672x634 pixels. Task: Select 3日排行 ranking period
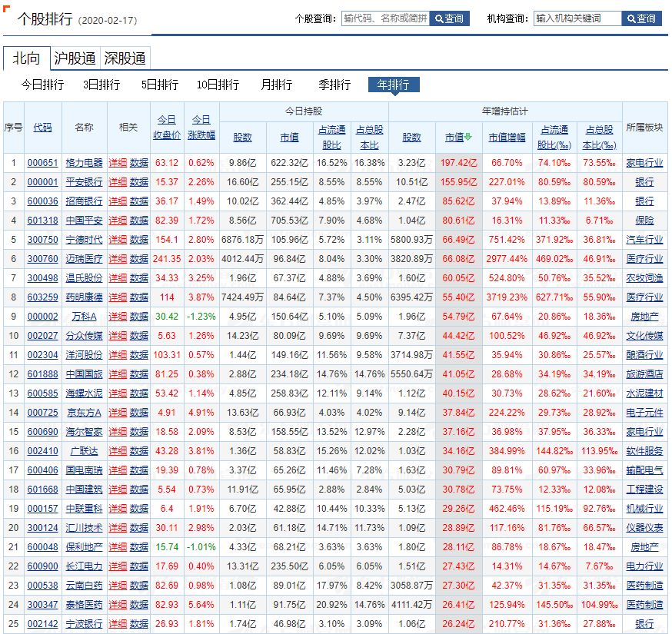pos(101,85)
